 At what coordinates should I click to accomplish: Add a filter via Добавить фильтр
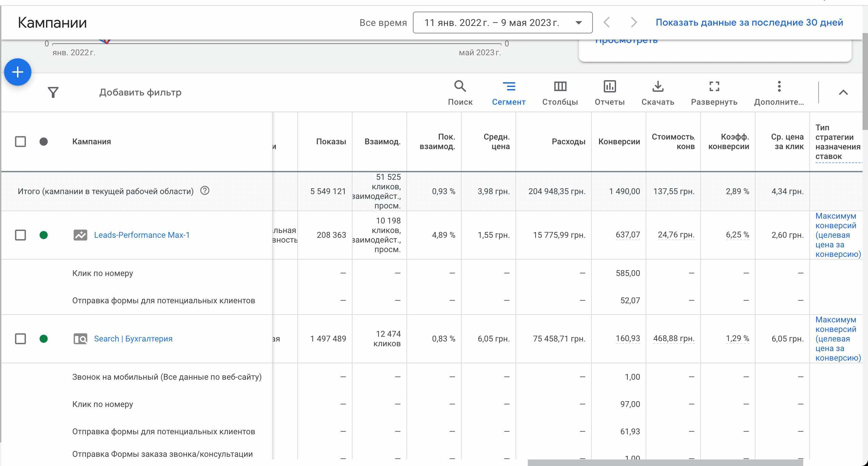(x=140, y=92)
